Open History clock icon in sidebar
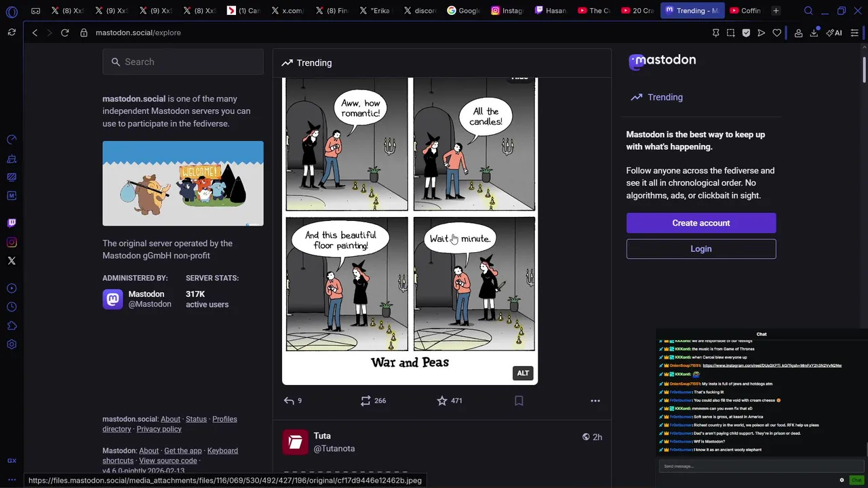 (12, 307)
